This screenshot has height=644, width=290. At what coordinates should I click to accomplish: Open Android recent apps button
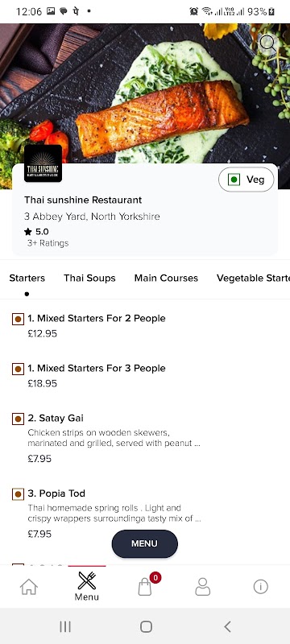65,626
